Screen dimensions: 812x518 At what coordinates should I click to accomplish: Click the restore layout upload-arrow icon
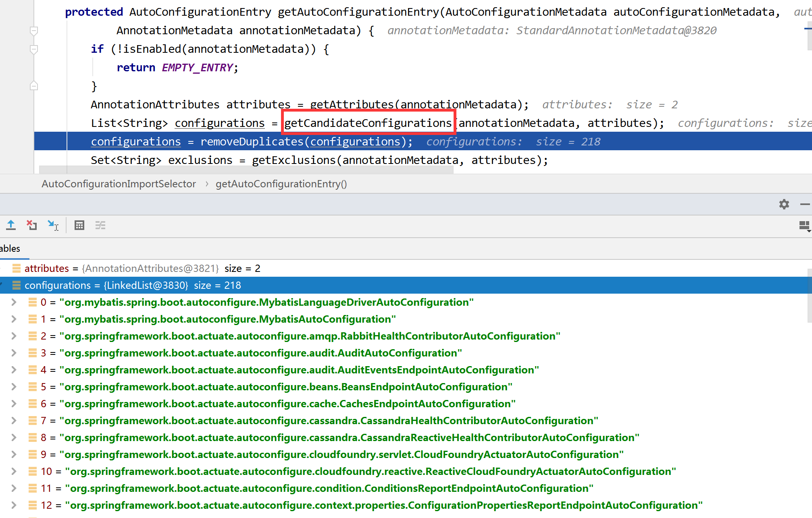[11, 225]
